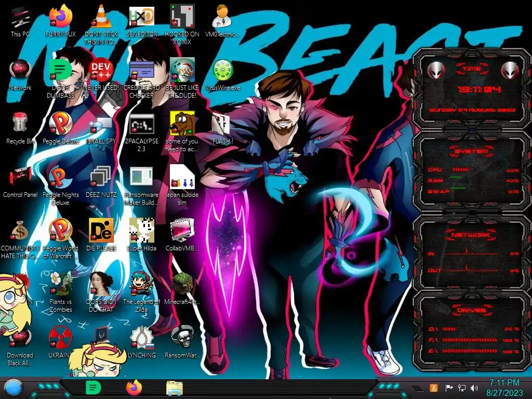Screen dimensions: 532x399
Task: Open the RansomWar skull icon
Action: 182,342
